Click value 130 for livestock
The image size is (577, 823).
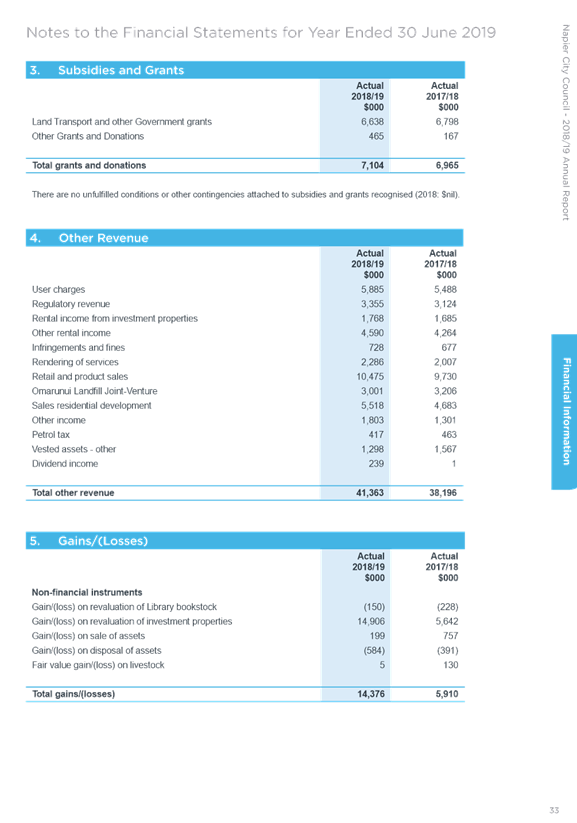[450, 665]
